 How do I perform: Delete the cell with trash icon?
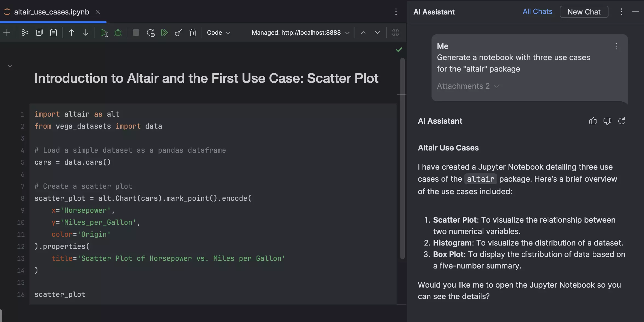pos(193,33)
